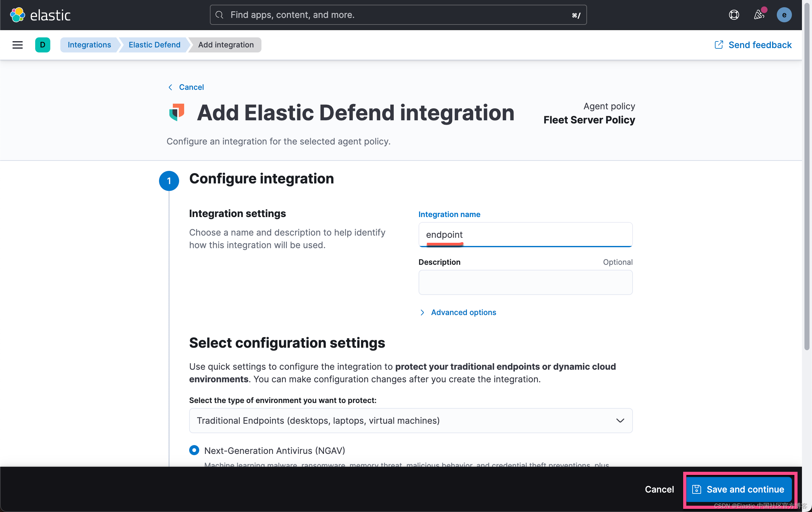Open the D space selector avatar
This screenshot has width=812, height=512.
42,45
